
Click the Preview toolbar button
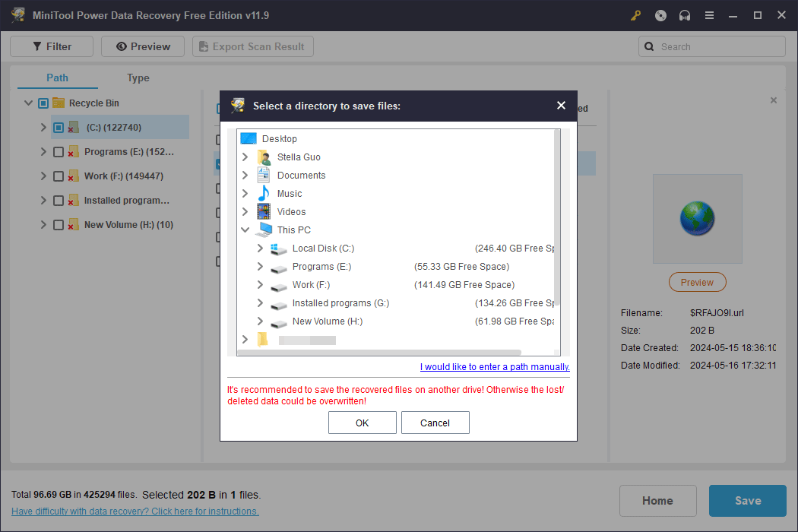pos(143,46)
